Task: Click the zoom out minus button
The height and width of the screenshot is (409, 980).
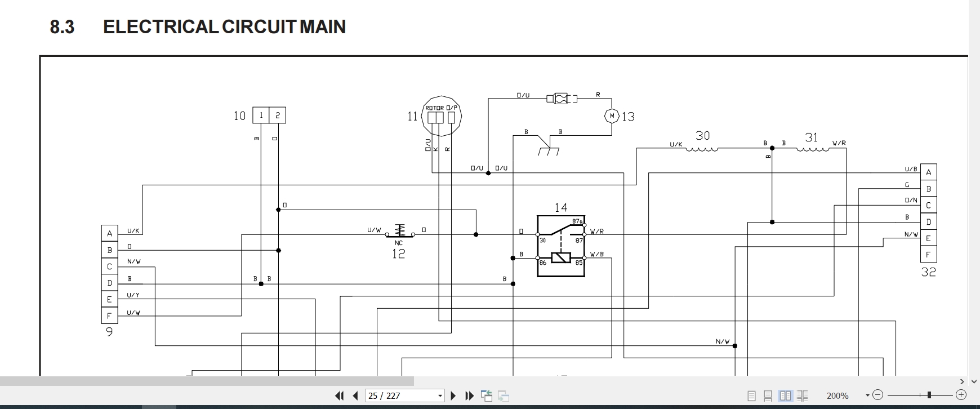Action: point(878,395)
